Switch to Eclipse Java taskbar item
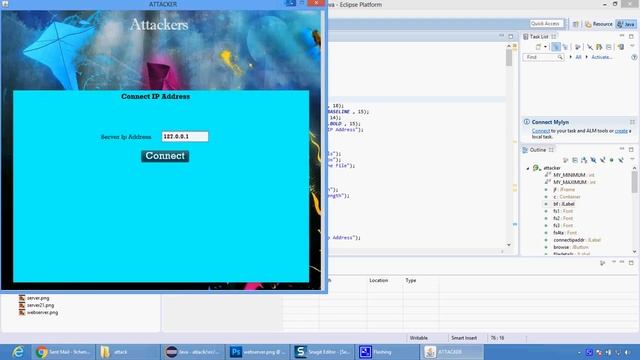Viewport: 640px width, 360px height. click(193, 352)
